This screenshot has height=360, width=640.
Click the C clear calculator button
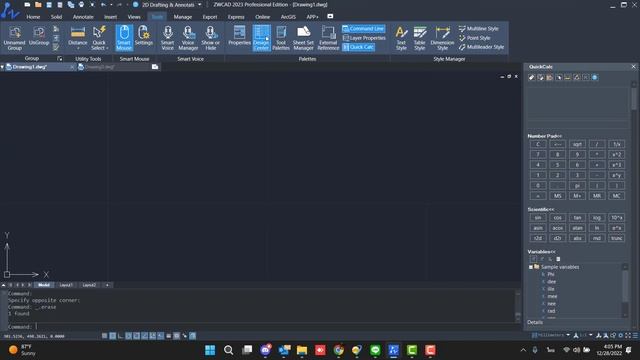click(x=538, y=144)
